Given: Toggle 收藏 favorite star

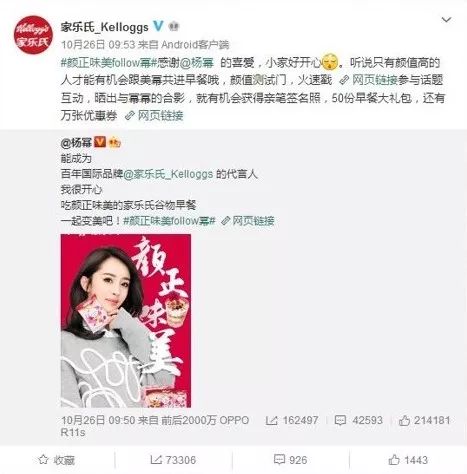Looking at the screenshot, I should [57, 460].
